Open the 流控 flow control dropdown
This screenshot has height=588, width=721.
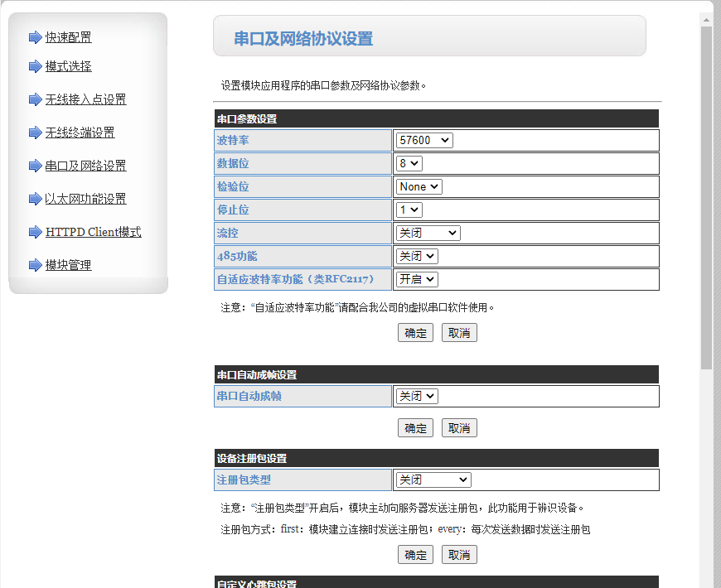428,234
